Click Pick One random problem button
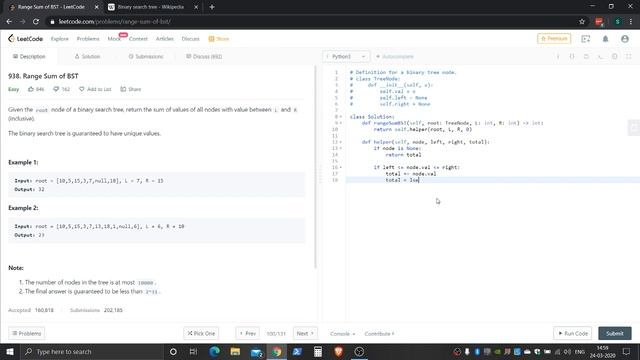Image resolution: width=640 pixels, height=360 pixels. (201, 333)
